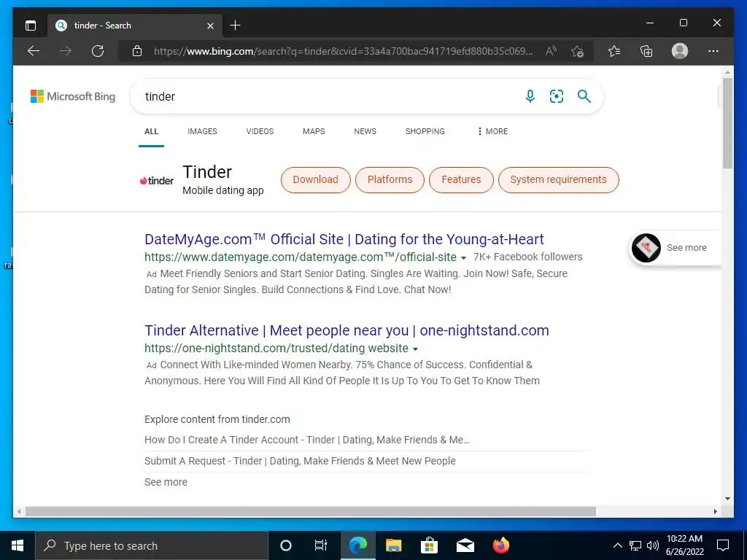Click the magnifier search button
747x560 pixels.
(584, 96)
